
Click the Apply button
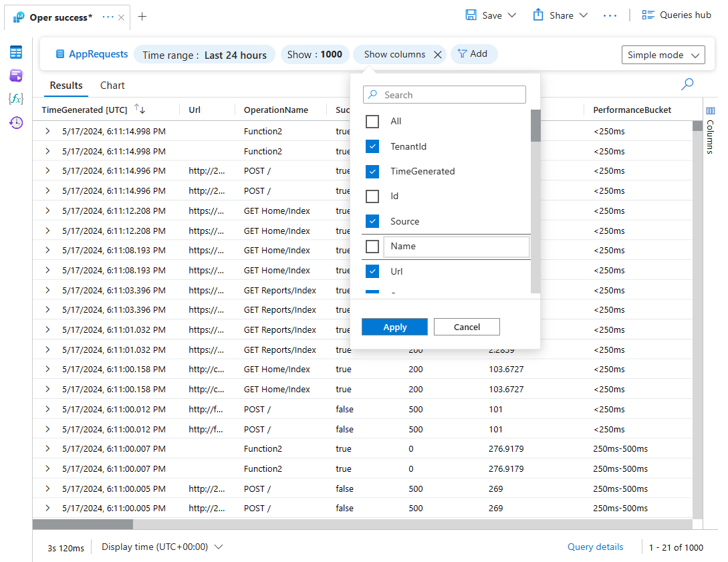click(394, 327)
